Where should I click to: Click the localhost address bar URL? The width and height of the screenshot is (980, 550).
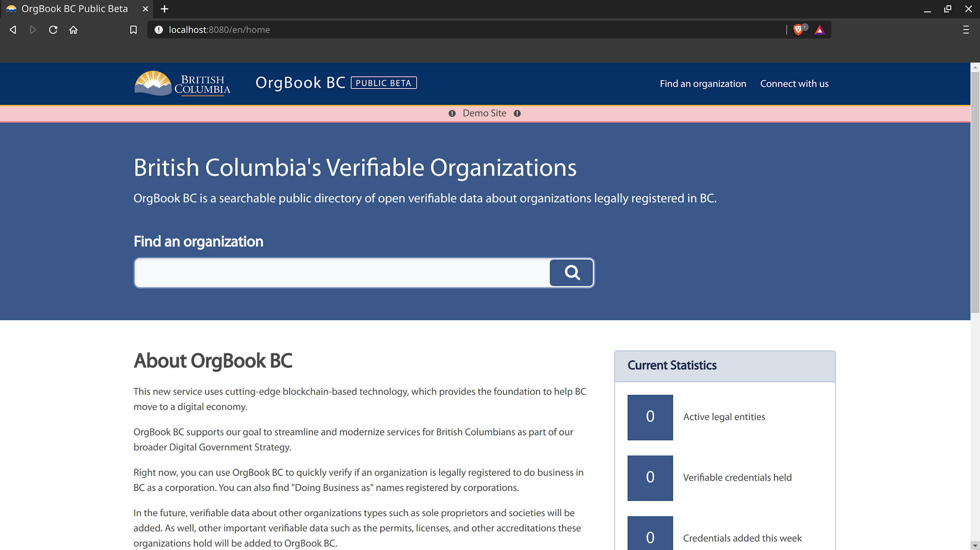(x=220, y=30)
